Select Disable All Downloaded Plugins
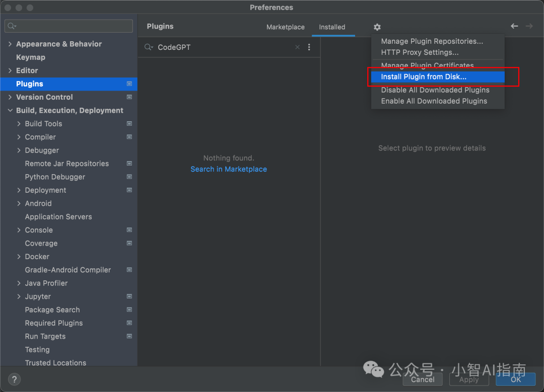This screenshot has height=392, width=544. (x=435, y=90)
